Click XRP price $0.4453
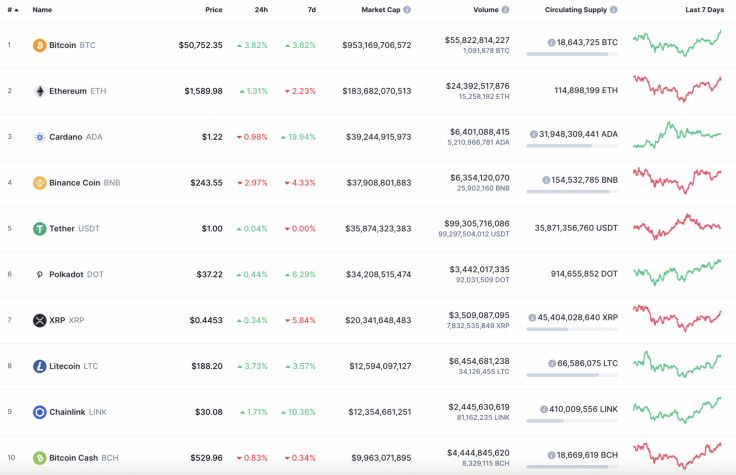The image size is (736, 475). pyautogui.click(x=206, y=320)
